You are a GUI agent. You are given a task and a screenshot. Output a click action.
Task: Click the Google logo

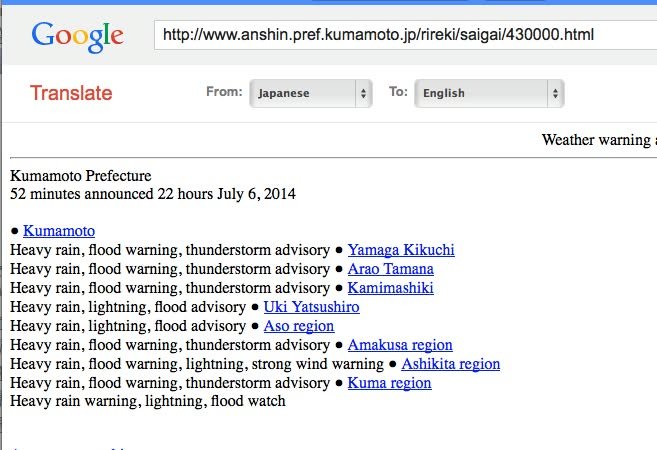(77, 36)
